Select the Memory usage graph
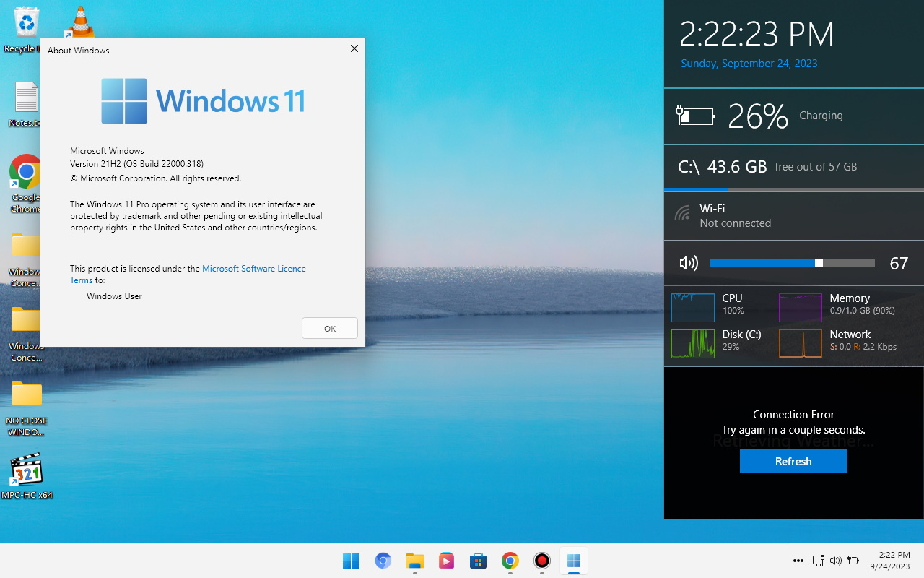This screenshot has width=924, height=578. 800,308
